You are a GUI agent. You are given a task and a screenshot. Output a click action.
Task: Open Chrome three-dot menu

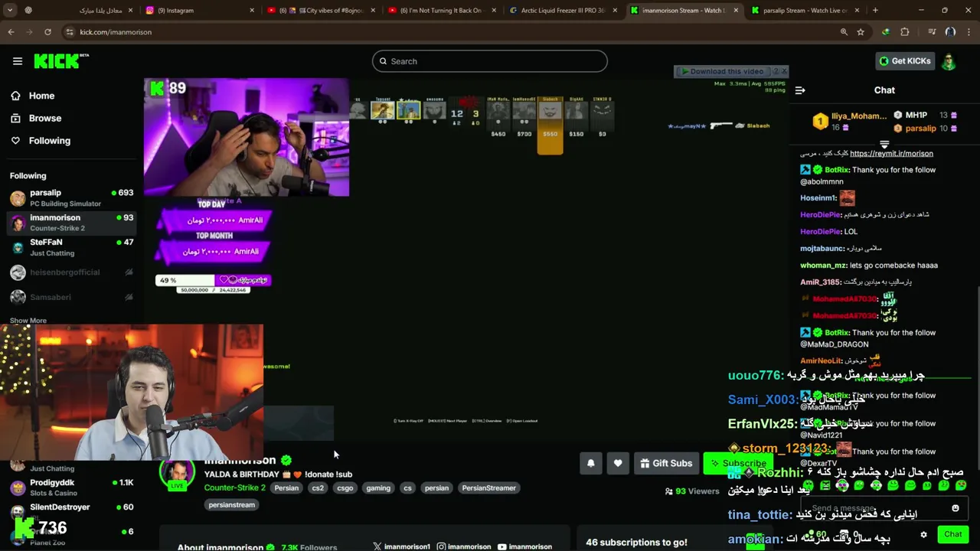pos(969,32)
